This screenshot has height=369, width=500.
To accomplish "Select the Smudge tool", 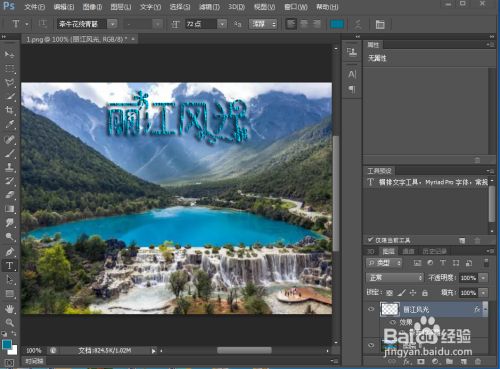I will pos(9,223).
